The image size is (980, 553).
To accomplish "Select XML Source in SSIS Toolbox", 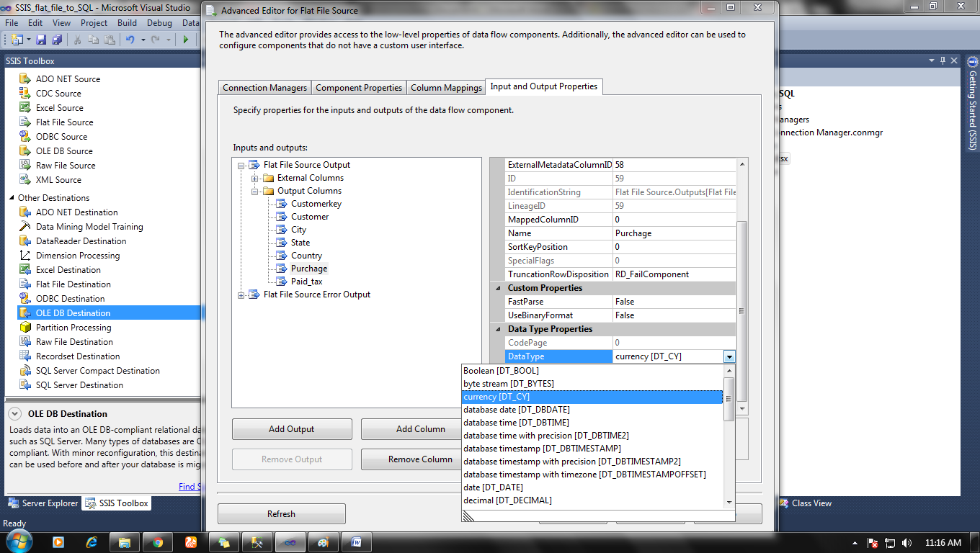I will [58, 180].
